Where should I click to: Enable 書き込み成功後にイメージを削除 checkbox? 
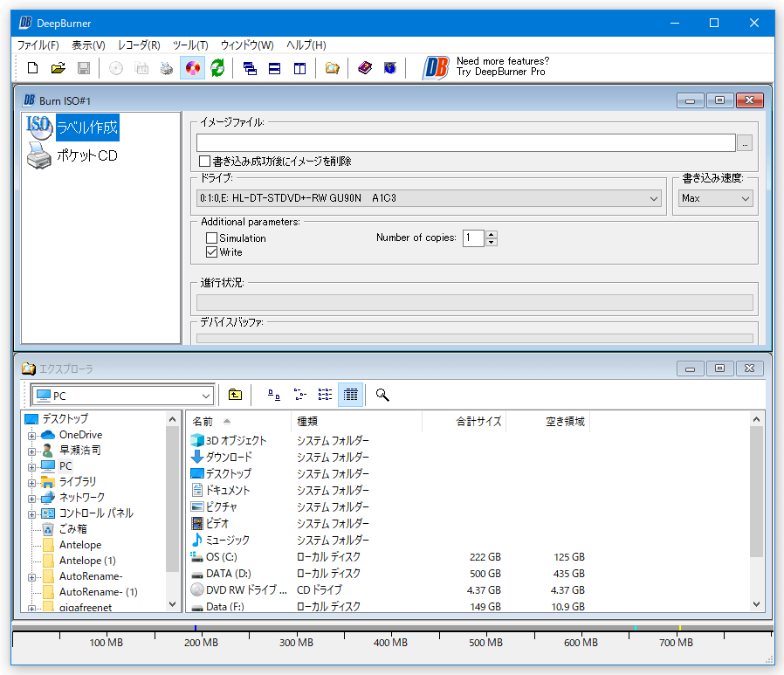[204, 162]
